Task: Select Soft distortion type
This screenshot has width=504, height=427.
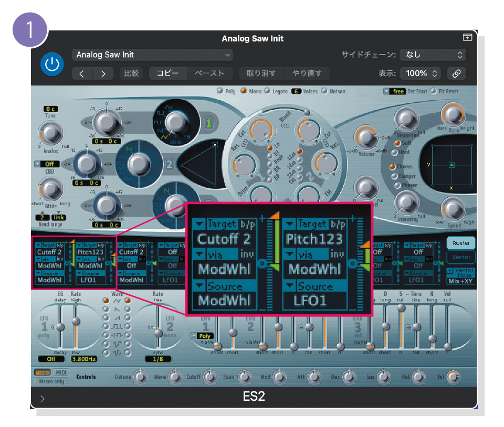Action: [397, 143]
